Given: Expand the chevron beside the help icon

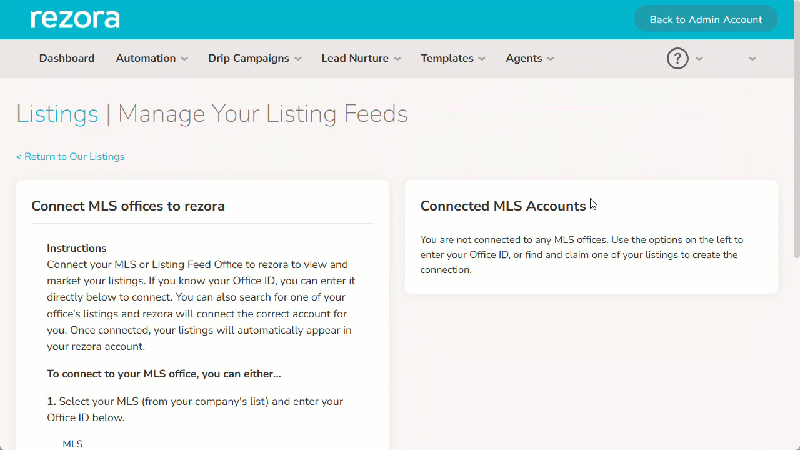Looking at the screenshot, I should coord(699,59).
